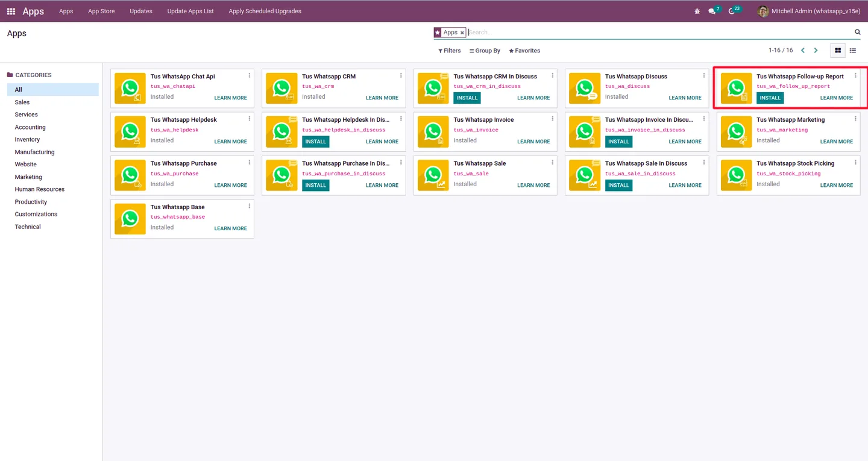The image size is (868, 461).
Task: Click Tus Whatsapp Follow-up Report app icon
Action: point(737,89)
